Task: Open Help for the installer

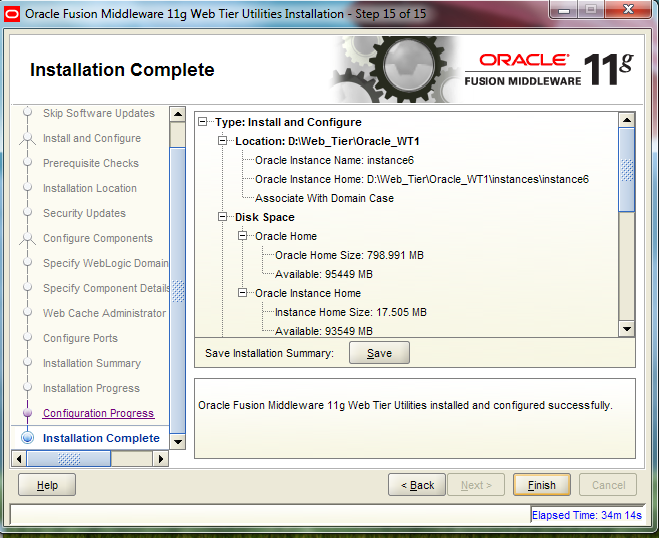Action: point(47,485)
